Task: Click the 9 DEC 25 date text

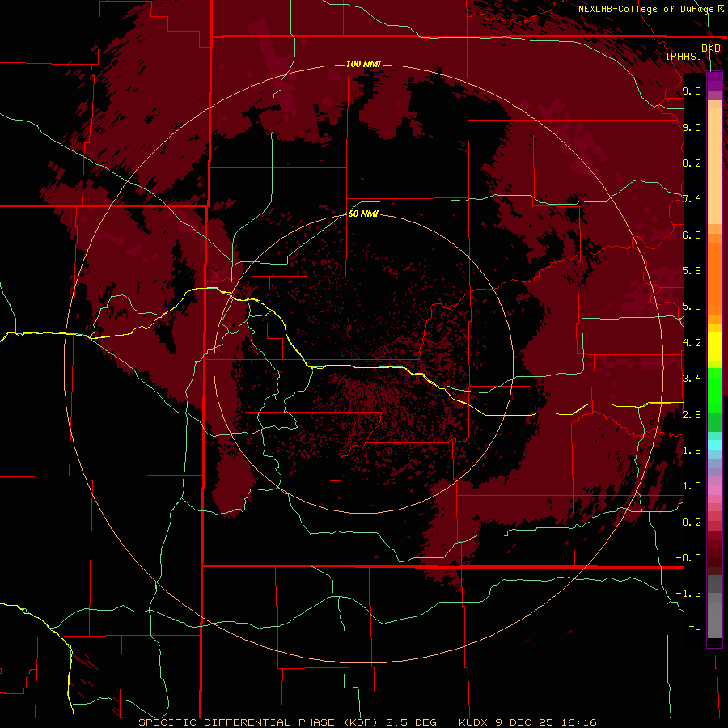Action: click(x=526, y=722)
